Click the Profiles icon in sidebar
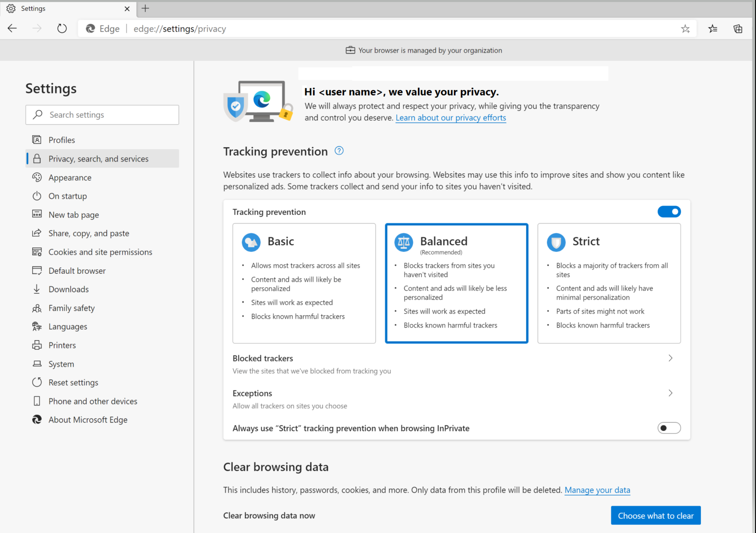 point(37,140)
